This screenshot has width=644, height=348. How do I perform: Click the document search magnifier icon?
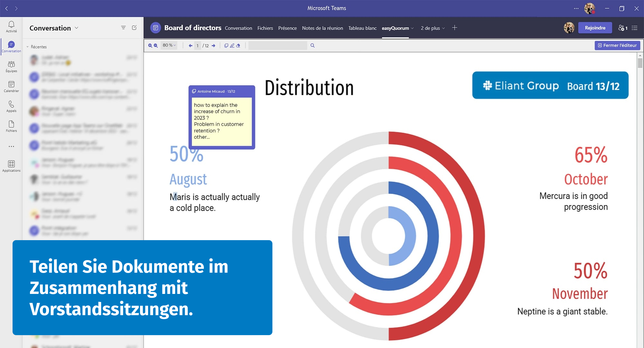click(x=312, y=46)
